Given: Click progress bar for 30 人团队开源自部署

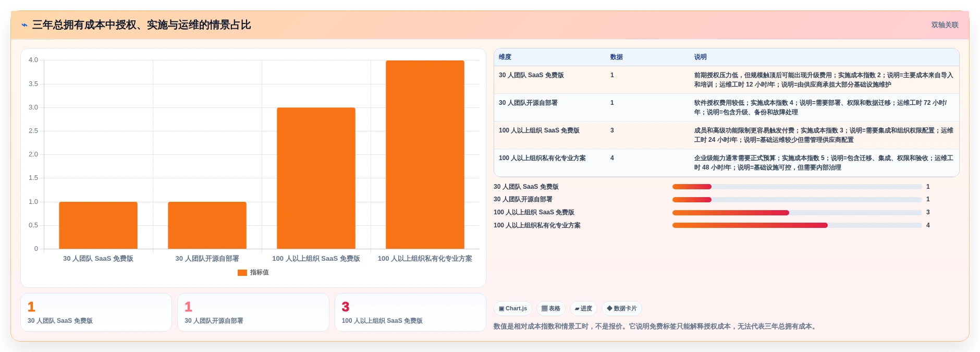Looking at the screenshot, I should [x=797, y=200].
